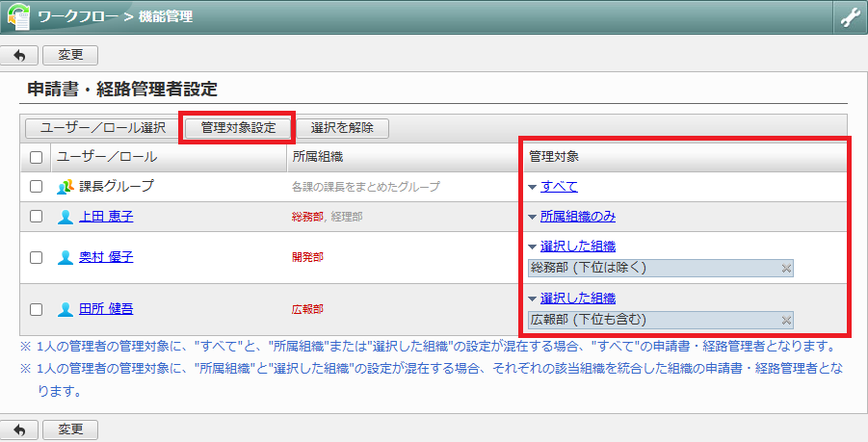Image resolution: width=868 pixels, height=442 pixels.
Task: Click the bottom back arrow button
Action: tap(20, 429)
